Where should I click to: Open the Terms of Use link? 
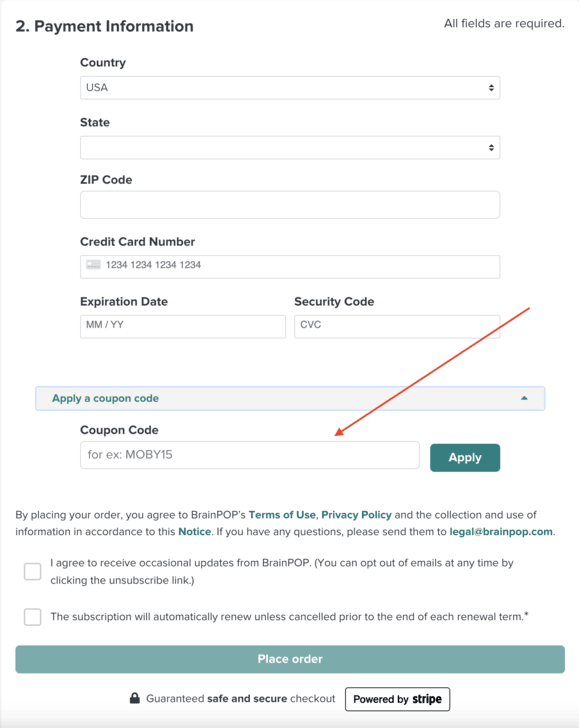click(x=282, y=515)
